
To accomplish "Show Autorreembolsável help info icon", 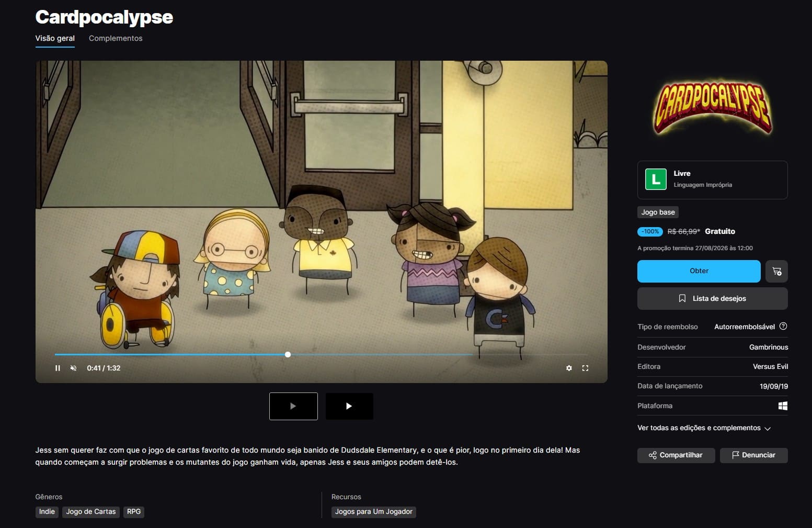I will click(783, 326).
